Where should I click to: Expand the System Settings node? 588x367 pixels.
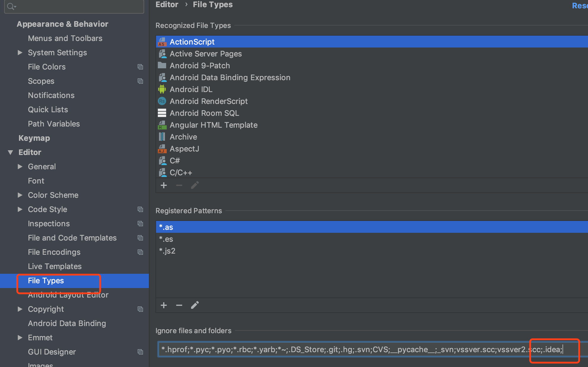20,53
